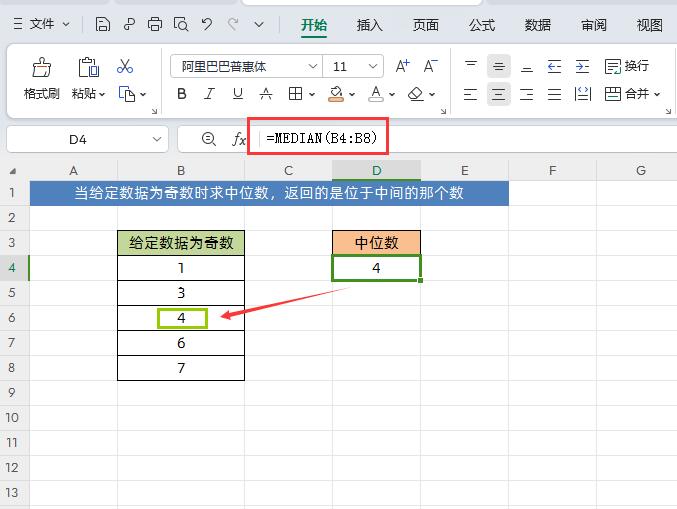Click the Format Painter brush icon
The image size is (677, 509).
click(41, 67)
